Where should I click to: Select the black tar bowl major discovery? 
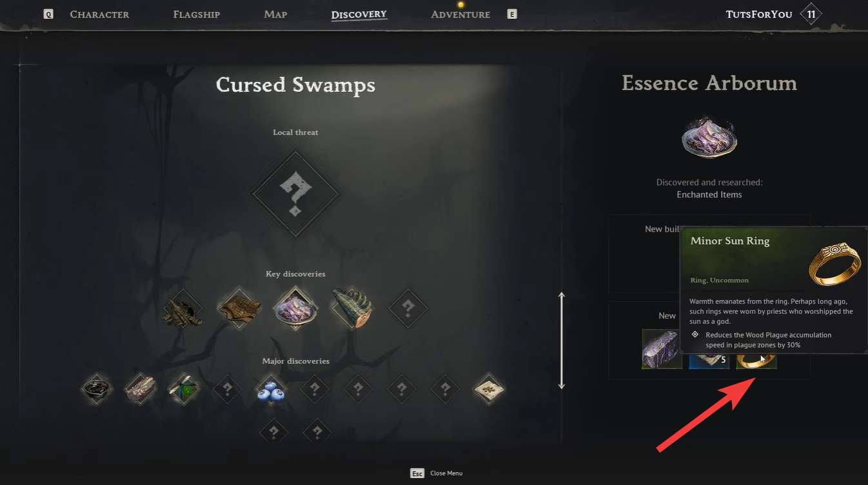(x=97, y=390)
